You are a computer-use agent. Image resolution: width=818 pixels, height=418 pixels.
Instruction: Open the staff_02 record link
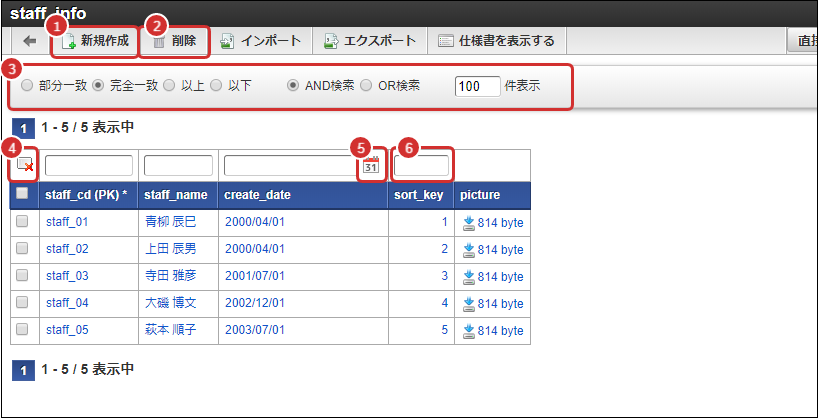point(67,249)
